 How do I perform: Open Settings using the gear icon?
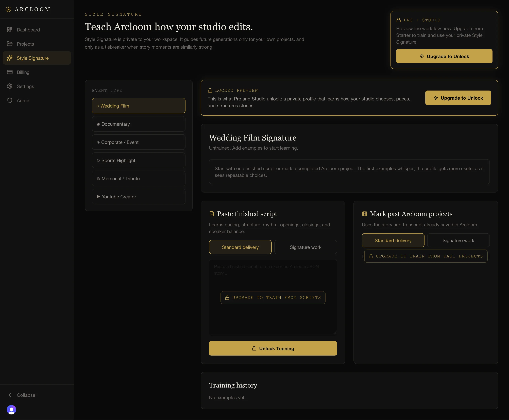tap(10, 86)
